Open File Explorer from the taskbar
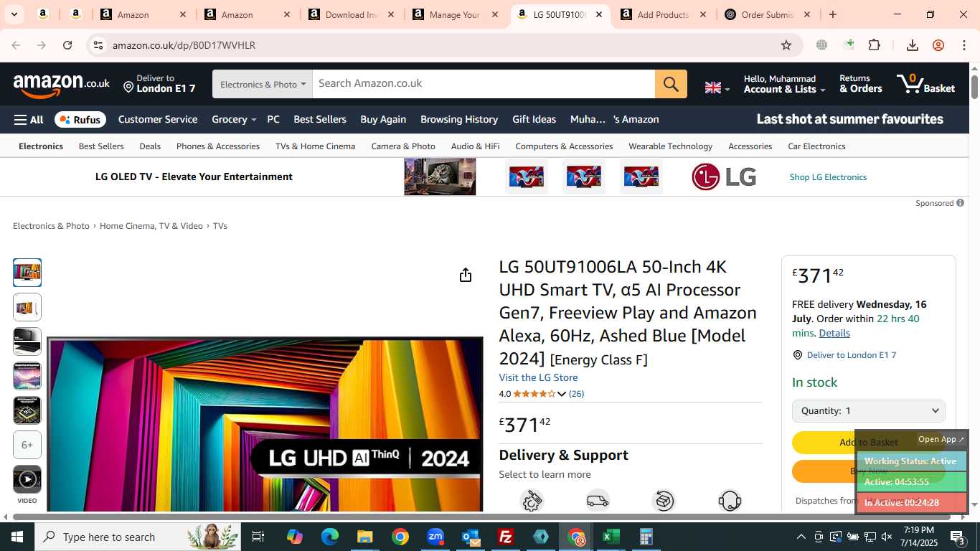This screenshot has height=551, width=980. [x=365, y=537]
